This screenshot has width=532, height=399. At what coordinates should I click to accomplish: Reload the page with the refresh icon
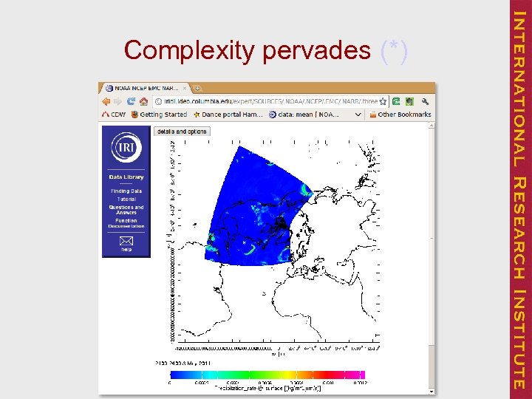click(131, 101)
